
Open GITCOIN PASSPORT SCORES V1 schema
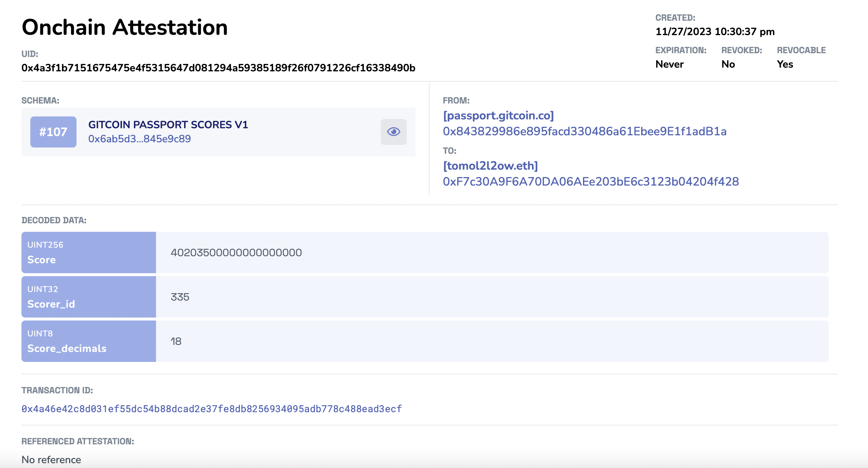point(168,125)
